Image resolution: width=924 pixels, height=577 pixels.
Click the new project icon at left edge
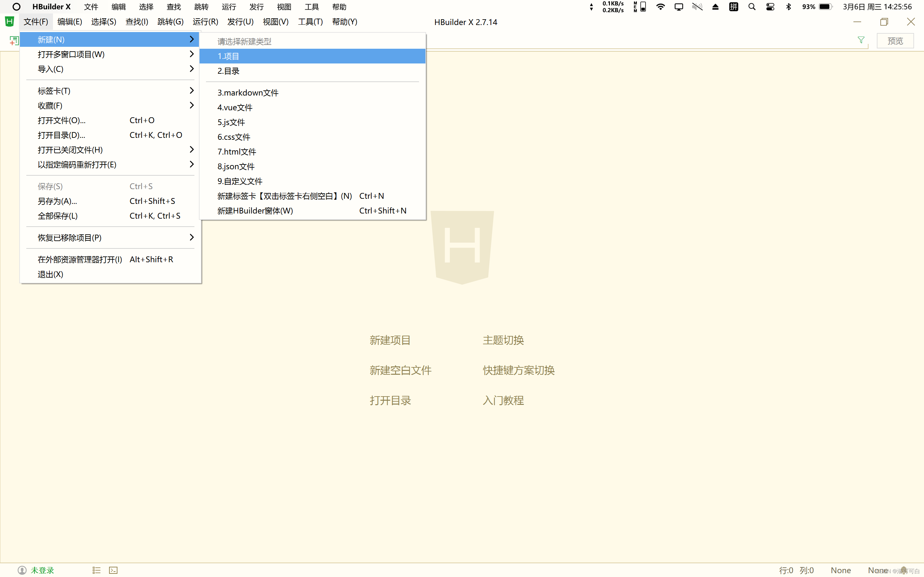pos(14,40)
